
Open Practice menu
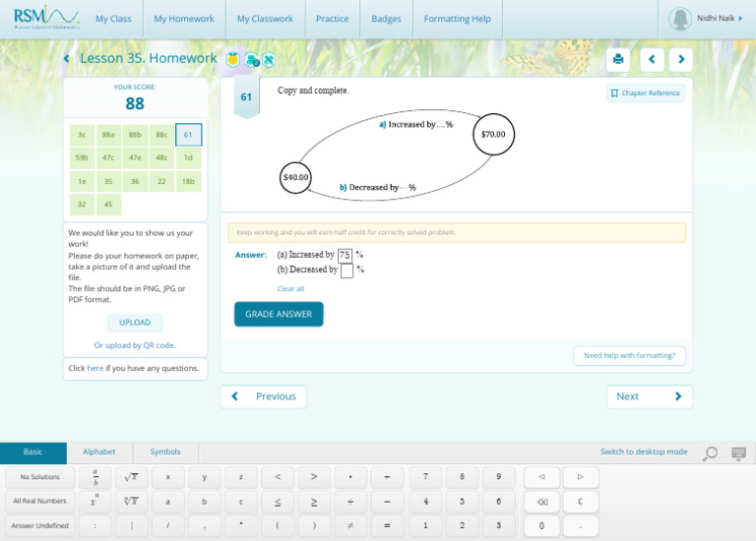(x=332, y=19)
